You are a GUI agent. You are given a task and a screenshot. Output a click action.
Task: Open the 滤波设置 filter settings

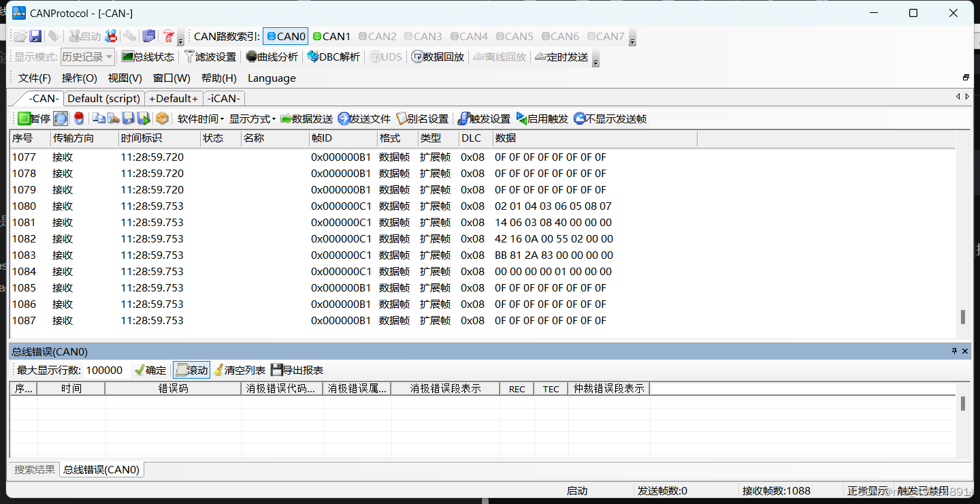210,57
